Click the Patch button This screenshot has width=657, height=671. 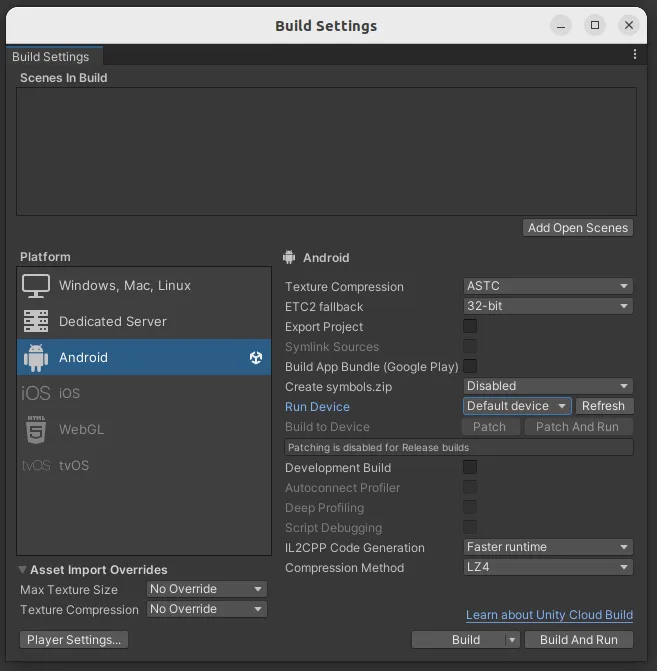(490, 427)
